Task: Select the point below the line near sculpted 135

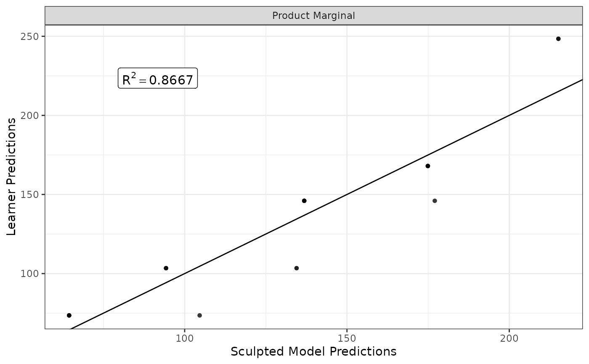Action: pyautogui.click(x=297, y=268)
